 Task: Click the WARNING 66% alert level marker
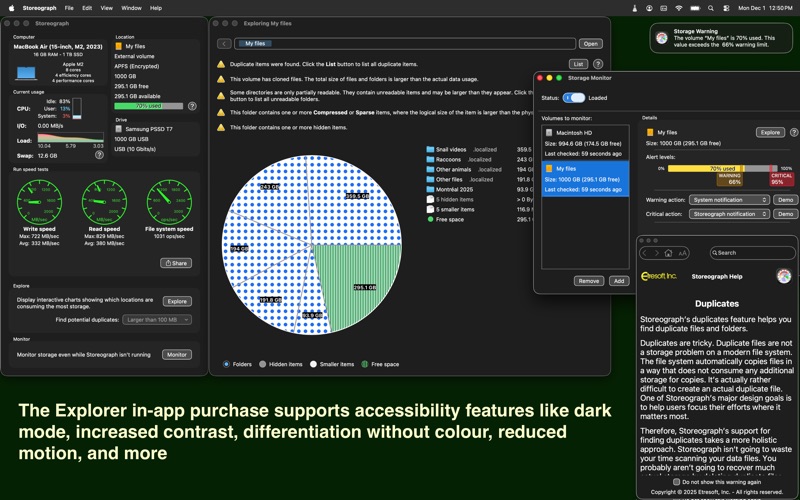[730, 179]
